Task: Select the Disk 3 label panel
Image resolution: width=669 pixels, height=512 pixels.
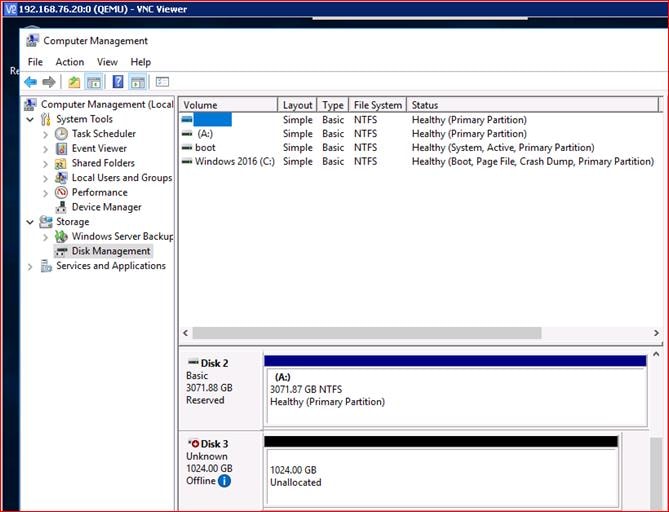Action: [x=221, y=470]
